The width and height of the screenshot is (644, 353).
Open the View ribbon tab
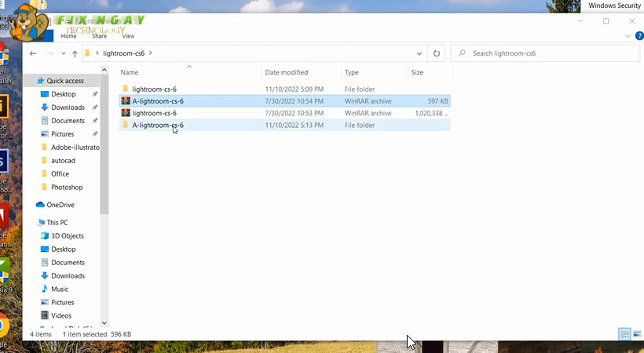pyautogui.click(x=128, y=36)
